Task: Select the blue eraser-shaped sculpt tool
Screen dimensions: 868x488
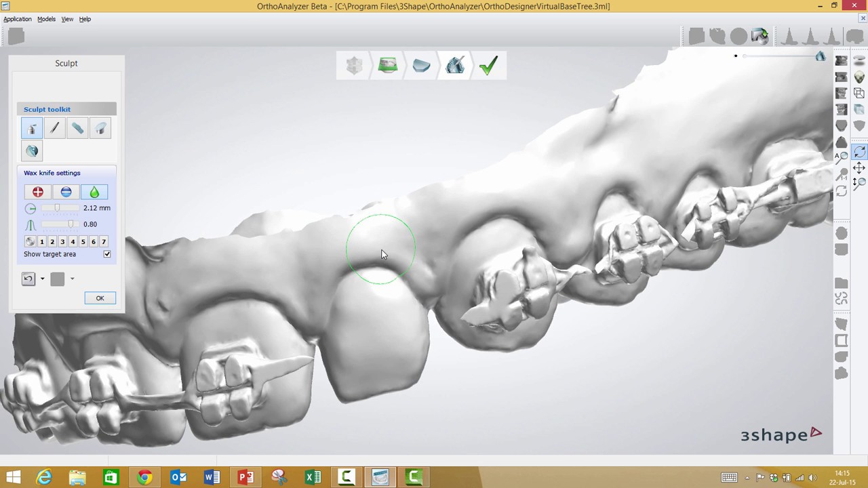Action: (77, 128)
